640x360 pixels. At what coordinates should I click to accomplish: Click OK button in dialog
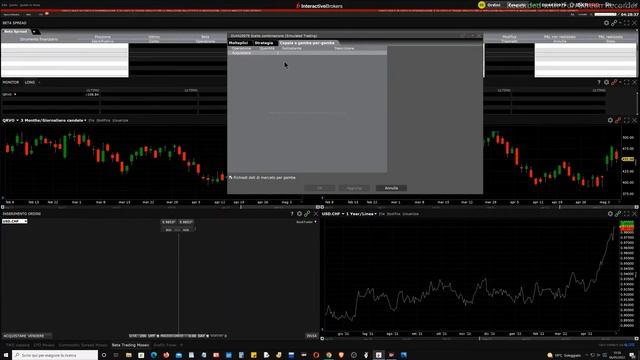[320, 188]
